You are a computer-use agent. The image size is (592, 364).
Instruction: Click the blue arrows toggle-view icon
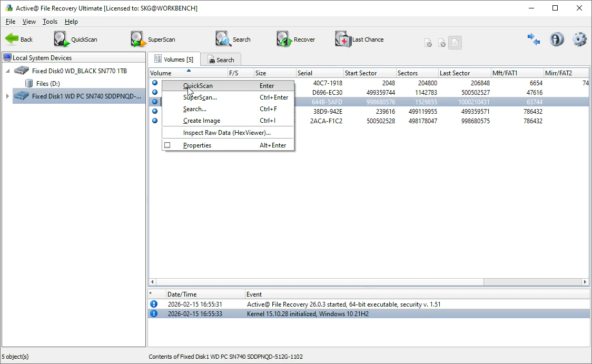coord(534,40)
